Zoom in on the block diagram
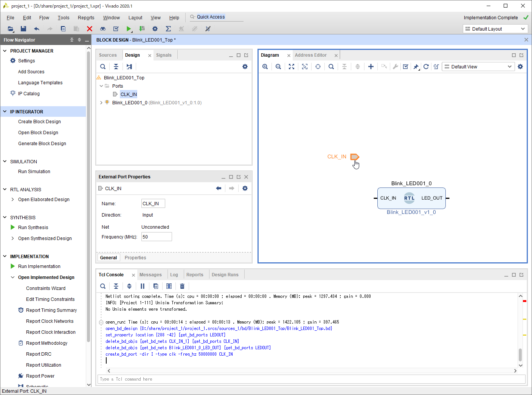This screenshot has height=395, width=532. 265,67
